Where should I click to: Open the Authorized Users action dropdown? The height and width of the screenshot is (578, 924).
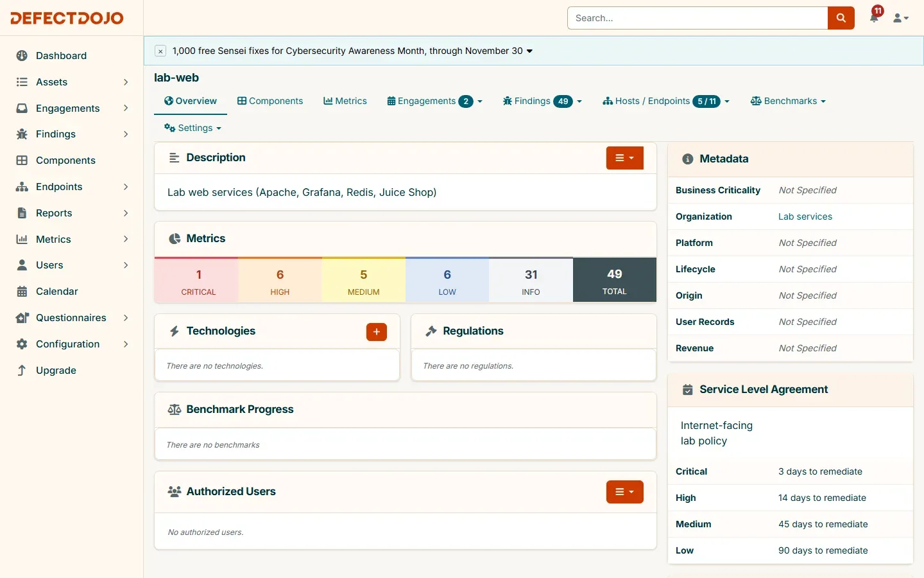pyautogui.click(x=624, y=492)
